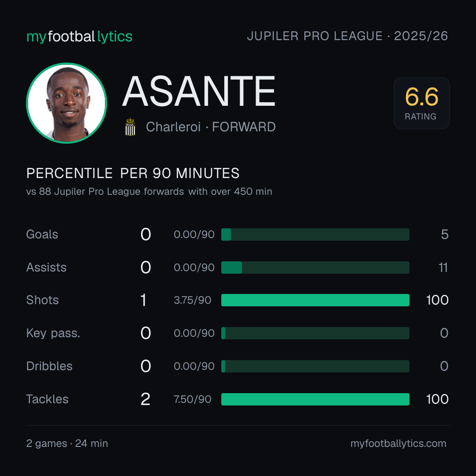Click the 6.6 rating badge

422,103
